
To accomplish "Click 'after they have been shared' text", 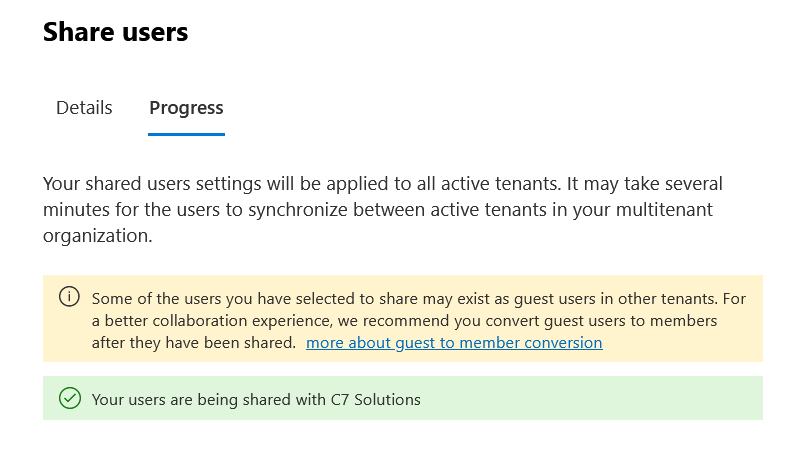I will pyautogui.click(x=194, y=343).
